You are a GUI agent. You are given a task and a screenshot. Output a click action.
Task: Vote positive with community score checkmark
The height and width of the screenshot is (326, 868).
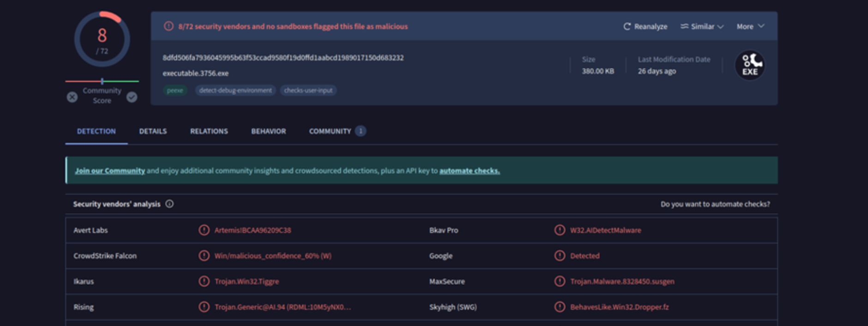click(x=132, y=97)
